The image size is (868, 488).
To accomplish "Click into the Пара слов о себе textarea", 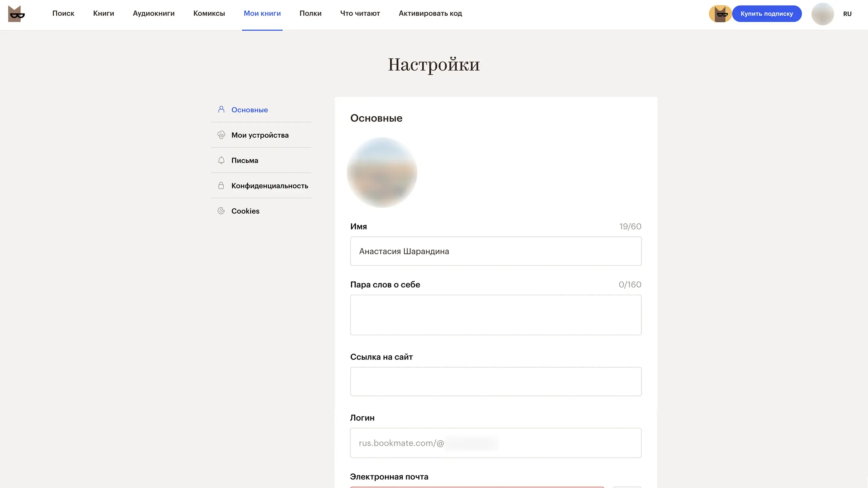I will [x=496, y=315].
